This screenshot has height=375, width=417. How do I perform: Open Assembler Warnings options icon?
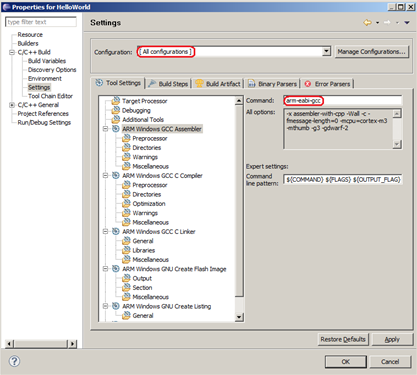pyautogui.click(x=126, y=157)
